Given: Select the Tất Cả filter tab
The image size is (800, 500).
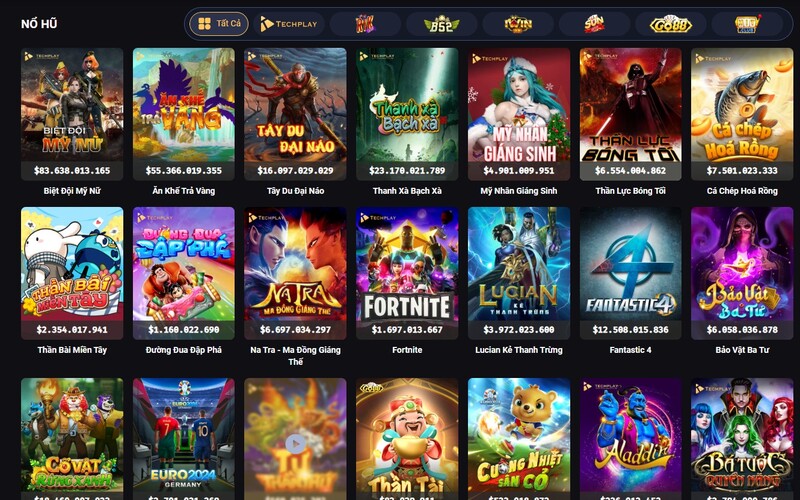Looking at the screenshot, I should click(219, 24).
